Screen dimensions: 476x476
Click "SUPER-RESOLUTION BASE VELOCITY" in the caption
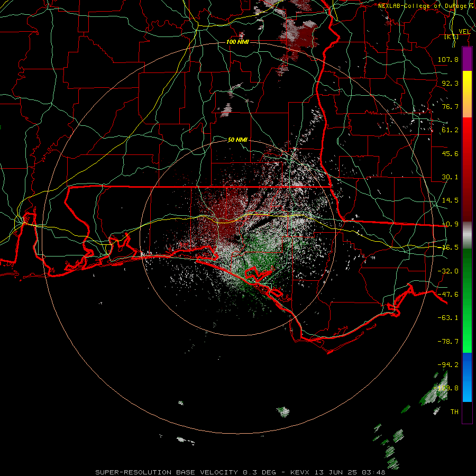click(x=167, y=472)
